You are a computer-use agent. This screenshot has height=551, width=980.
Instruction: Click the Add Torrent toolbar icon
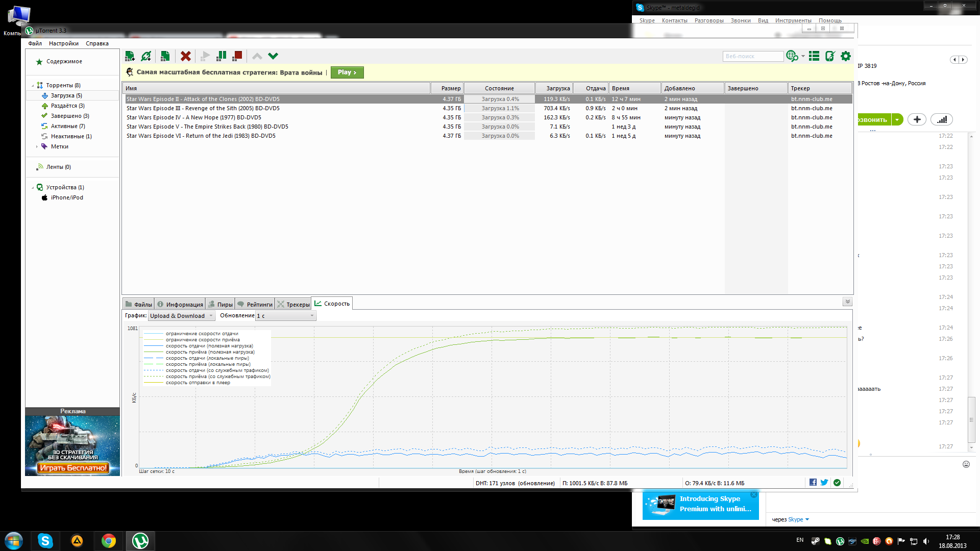pyautogui.click(x=130, y=56)
